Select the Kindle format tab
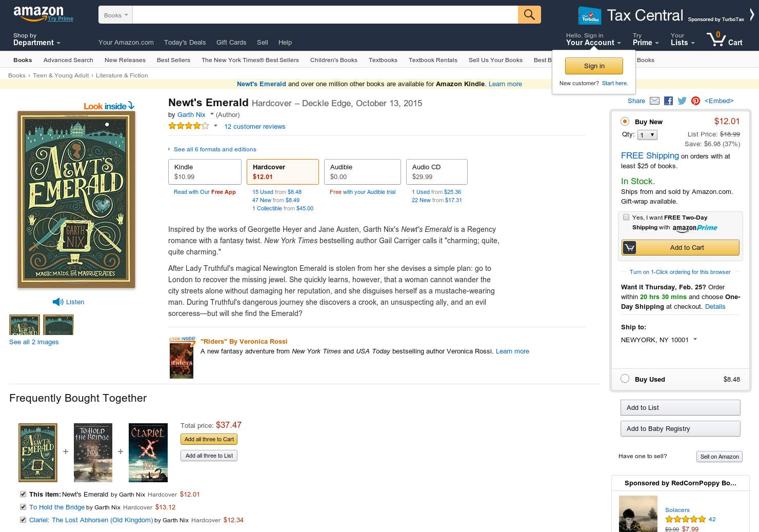This screenshot has height=532, width=759. [205, 172]
